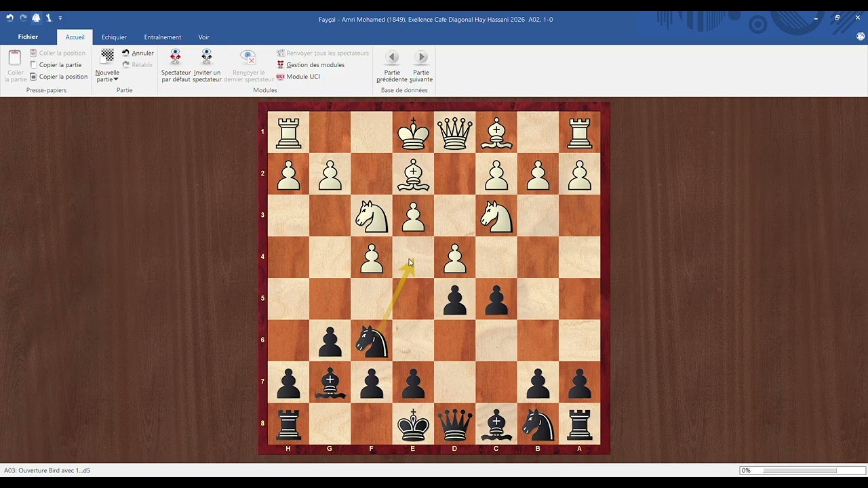Click the black rook on H8

point(288,424)
